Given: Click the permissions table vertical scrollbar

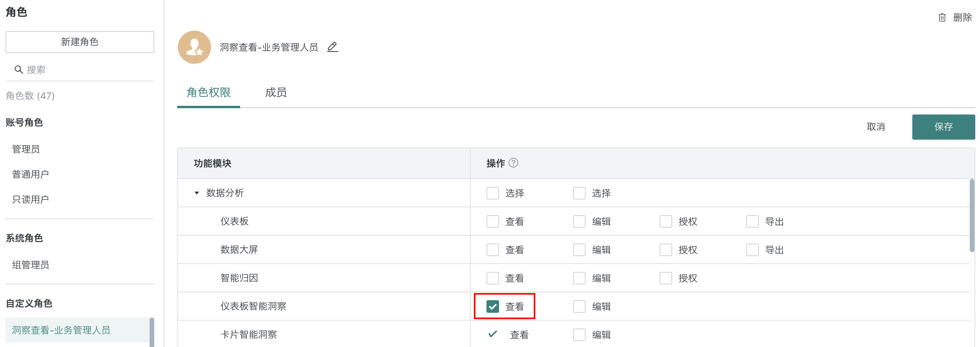Looking at the screenshot, I should coord(972,215).
